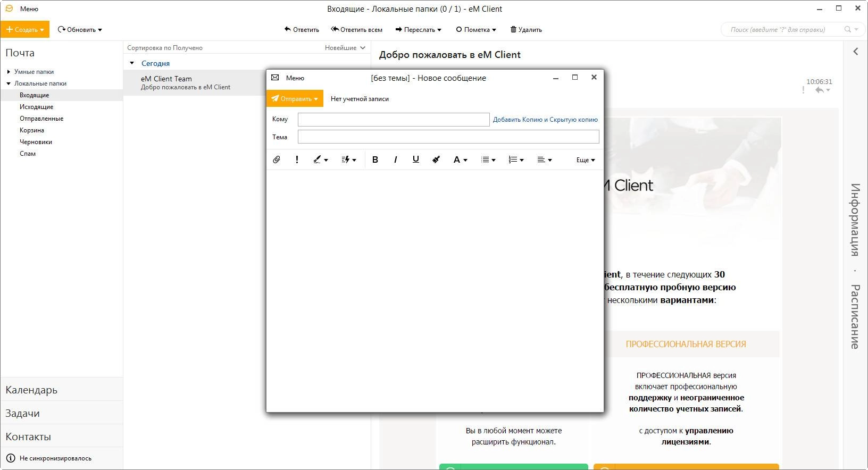868x470 pixels.
Task: Click the Создать create button
Action: pyautogui.click(x=24, y=29)
